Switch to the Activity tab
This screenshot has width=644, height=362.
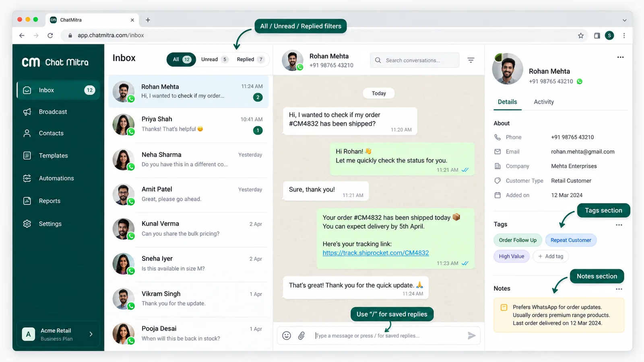544,102
